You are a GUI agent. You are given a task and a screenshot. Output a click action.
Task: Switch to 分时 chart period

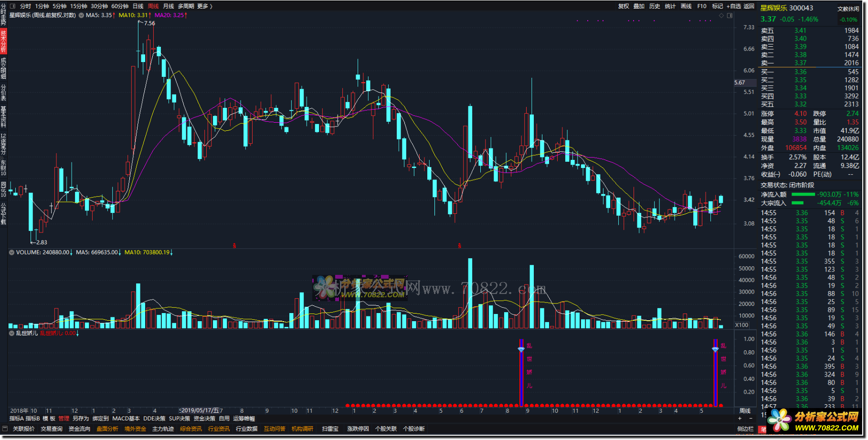[x=25, y=6]
